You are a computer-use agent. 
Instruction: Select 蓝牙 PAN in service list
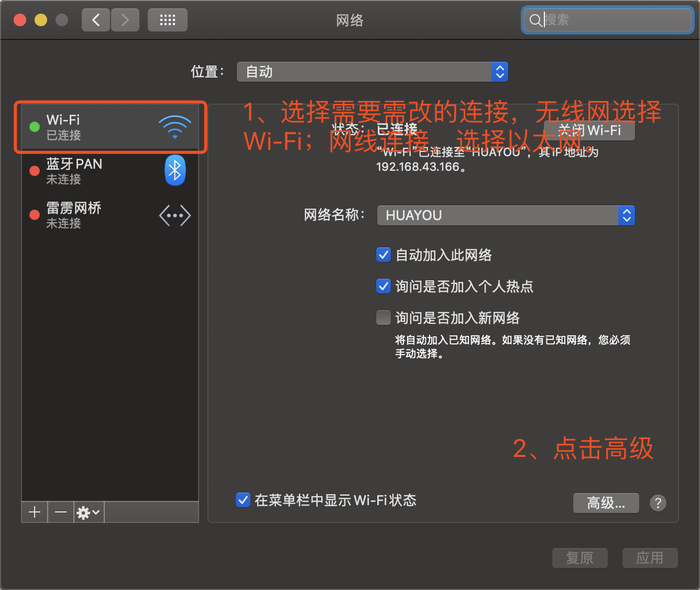click(110, 171)
